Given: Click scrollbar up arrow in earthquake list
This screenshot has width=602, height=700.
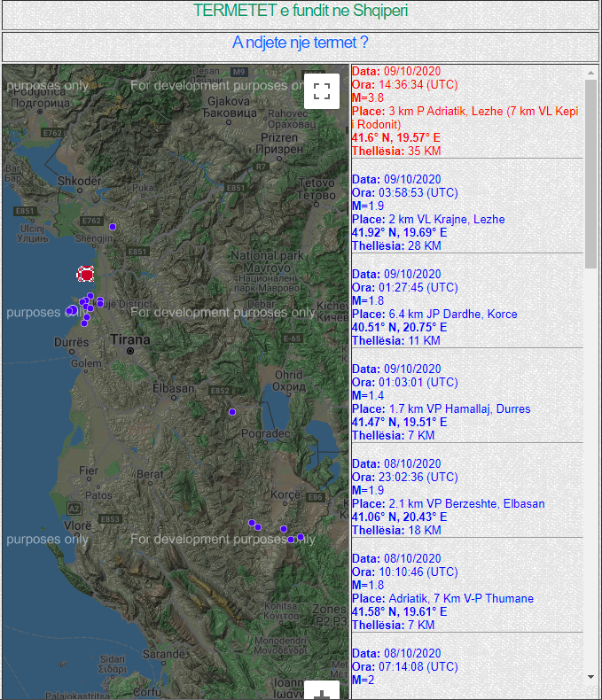Looking at the screenshot, I should click(x=590, y=73).
